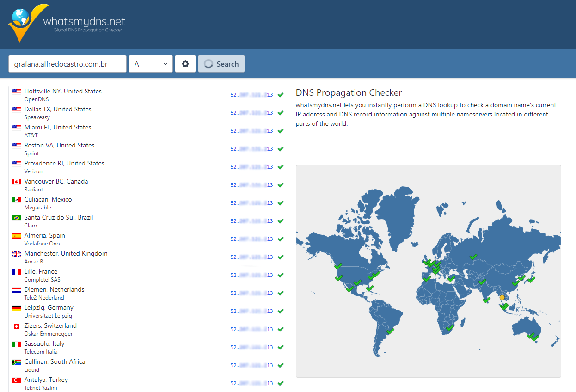
Task: Click the Brazil flag beside Santa Cruz do Sul
Action: point(17,218)
